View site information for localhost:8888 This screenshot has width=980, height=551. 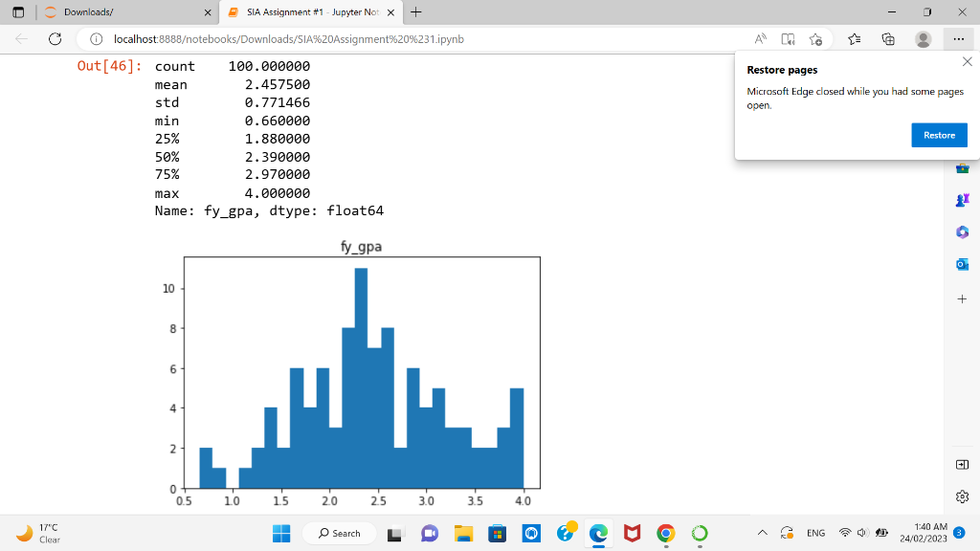click(96, 39)
